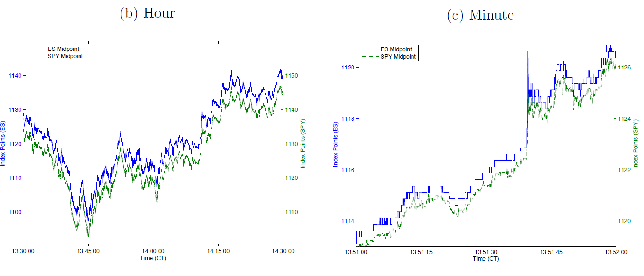644x276 pixels.
Task: Click the 13:45:00 time tick label
Action: pyautogui.click(x=88, y=251)
